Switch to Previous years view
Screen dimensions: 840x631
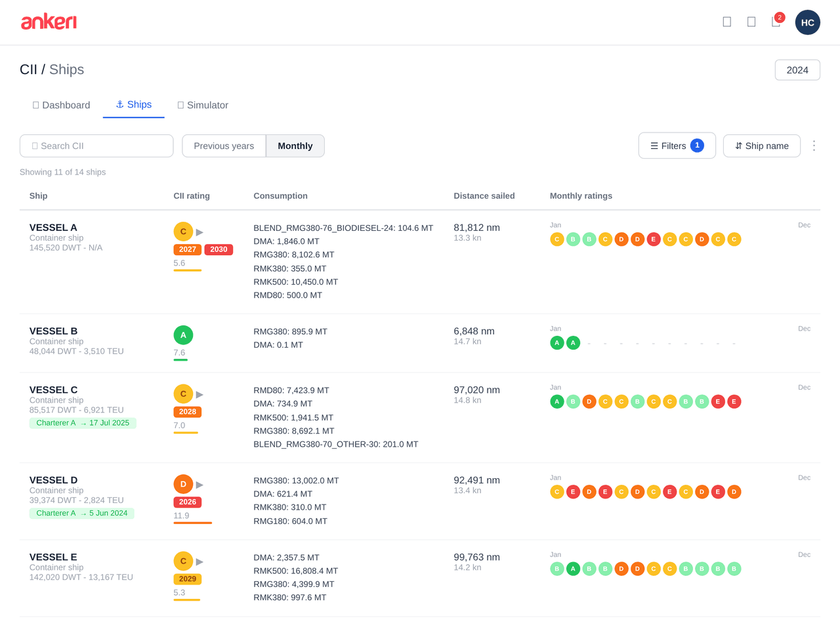(224, 146)
